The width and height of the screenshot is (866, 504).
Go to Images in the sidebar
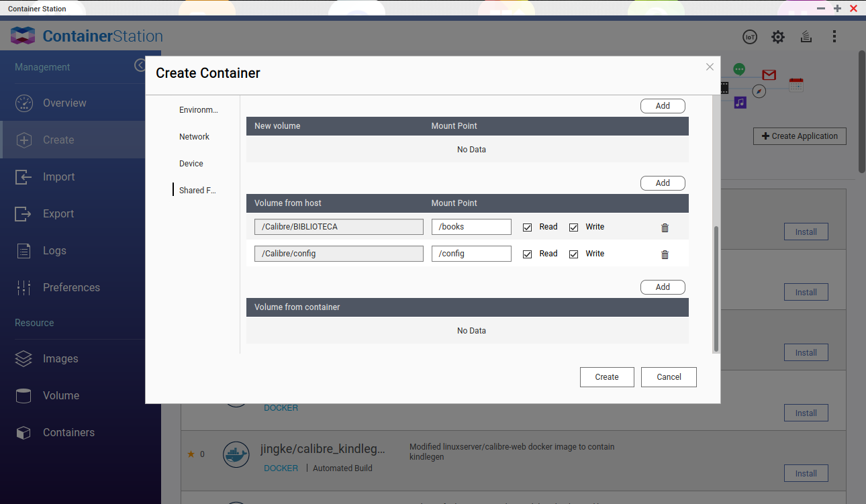pos(60,359)
